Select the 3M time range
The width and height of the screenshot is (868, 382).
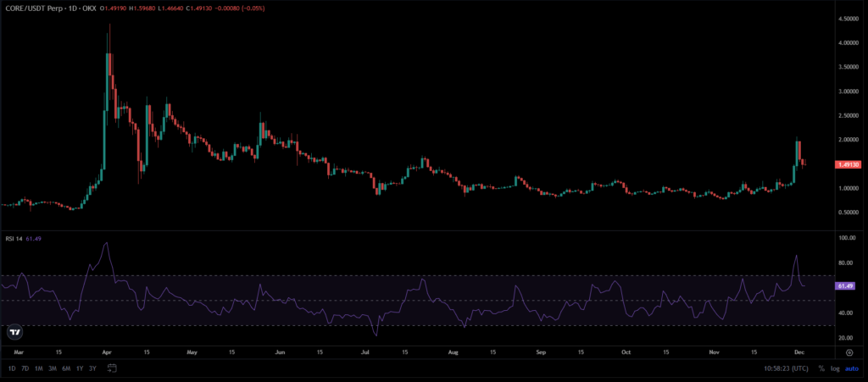click(x=53, y=368)
